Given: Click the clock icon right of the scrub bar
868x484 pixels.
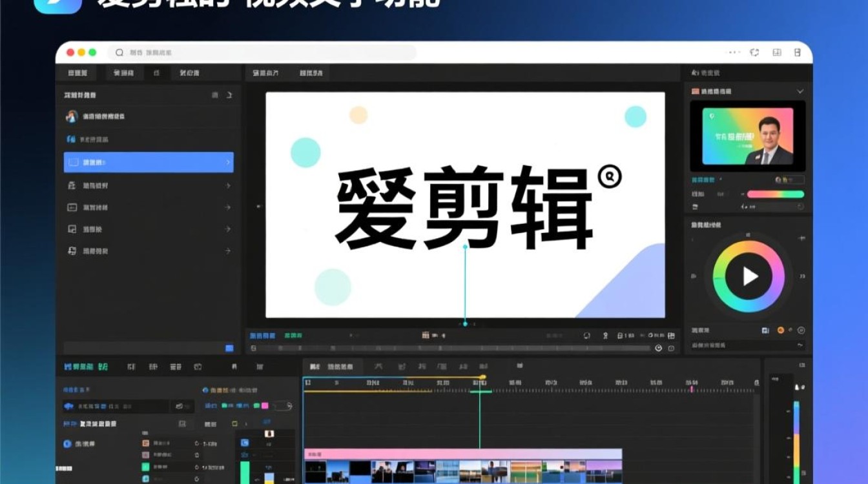Looking at the screenshot, I should pos(658,348).
